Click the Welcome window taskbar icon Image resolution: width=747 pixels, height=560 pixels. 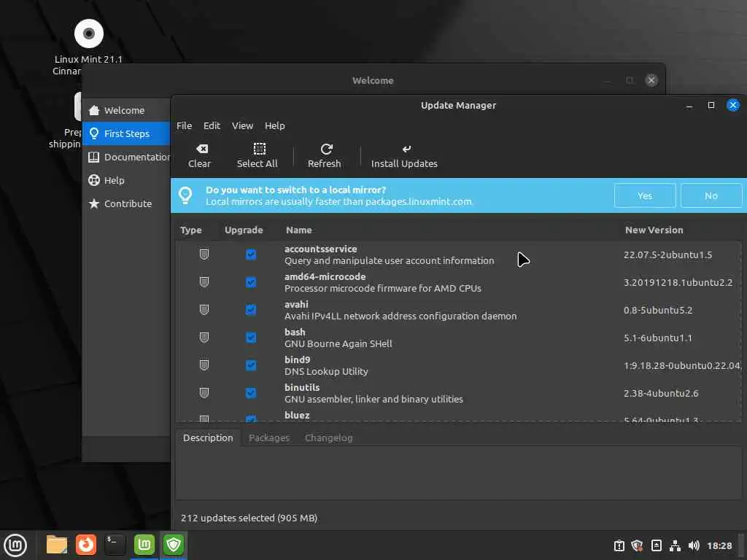[x=144, y=545]
